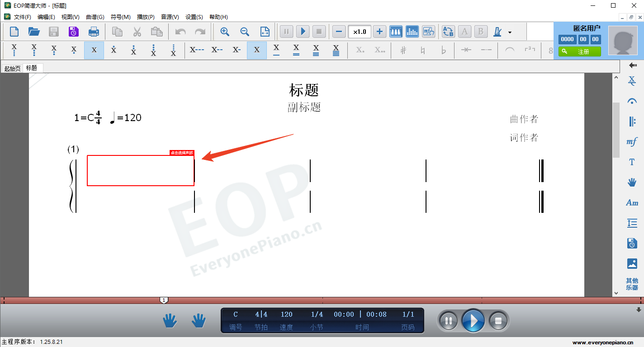Click the green 注册 register button

pos(579,52)
